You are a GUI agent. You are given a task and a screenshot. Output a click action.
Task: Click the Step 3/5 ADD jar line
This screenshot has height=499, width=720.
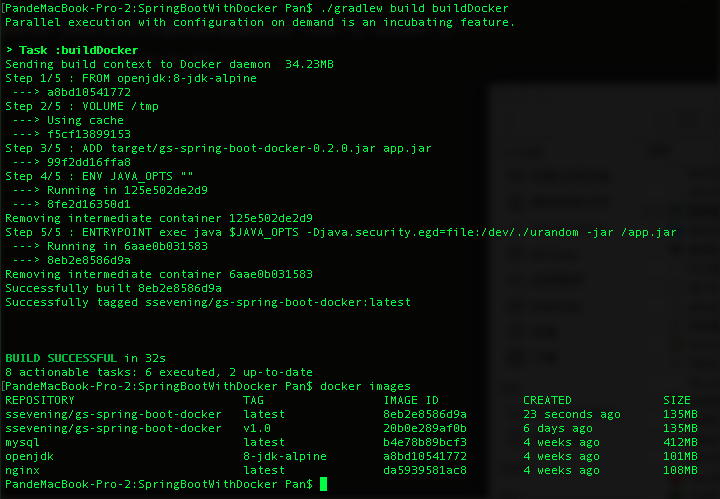pos(219,148)
